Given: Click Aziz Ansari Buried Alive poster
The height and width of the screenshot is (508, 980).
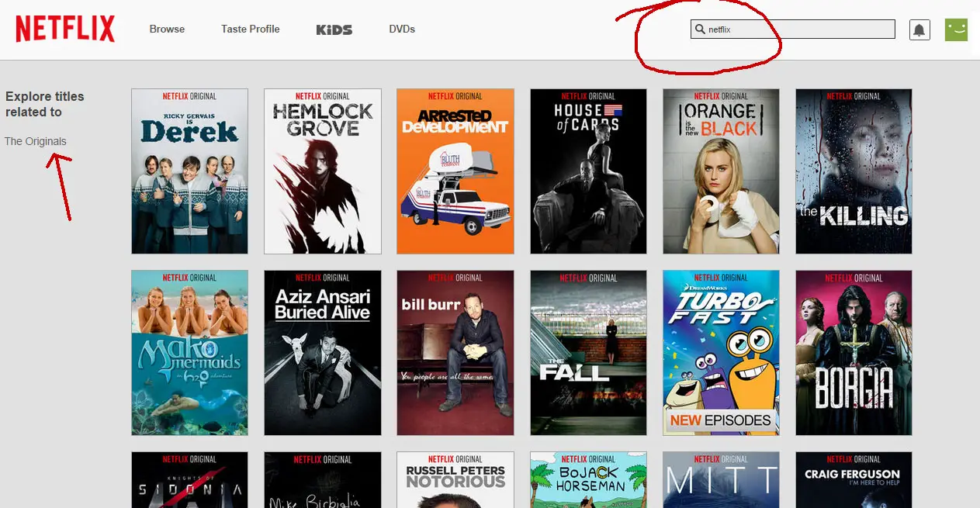Looking at the screenshot, I should [323, 353].
